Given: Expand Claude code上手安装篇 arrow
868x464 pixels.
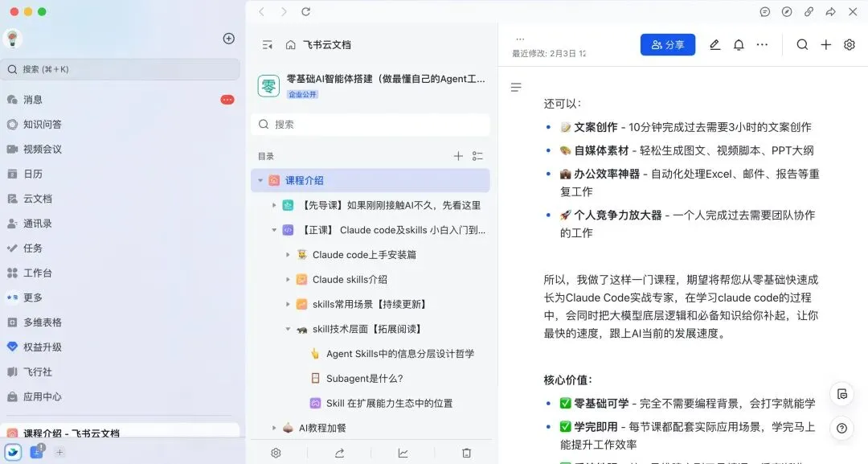Looking at the screenshot, I should [288, 255].
